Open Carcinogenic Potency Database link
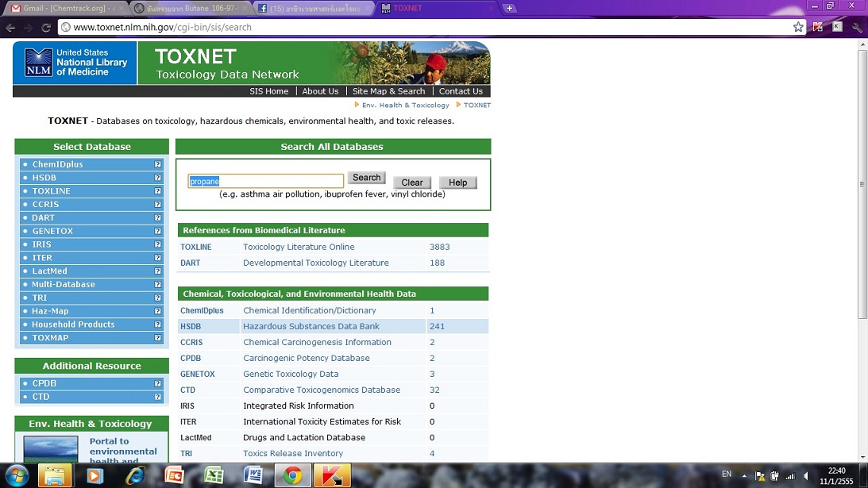868x488 pixels. 306,359
